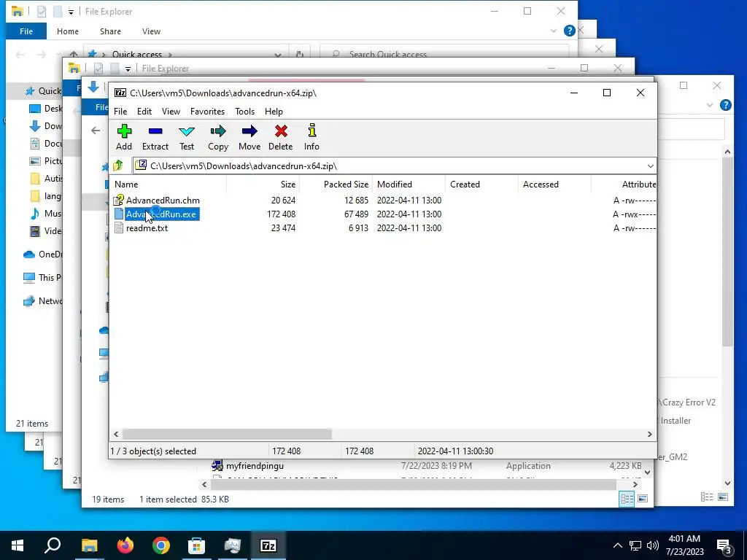Open Help icon in back File Explorer
Viewport: 747px width, 560px height.
tap(569, 31)
